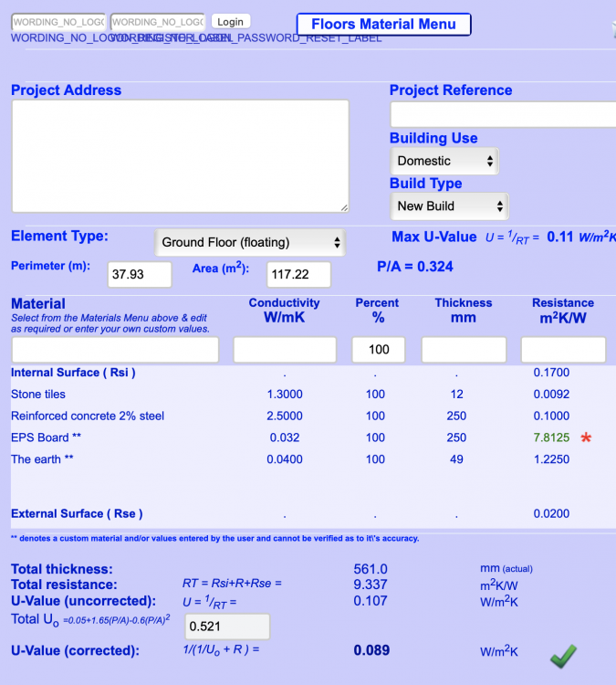Click the earth conductivity value 0.0400
Image resolution: width=616 pixels, height=685 pixels.
click(285, 459)
